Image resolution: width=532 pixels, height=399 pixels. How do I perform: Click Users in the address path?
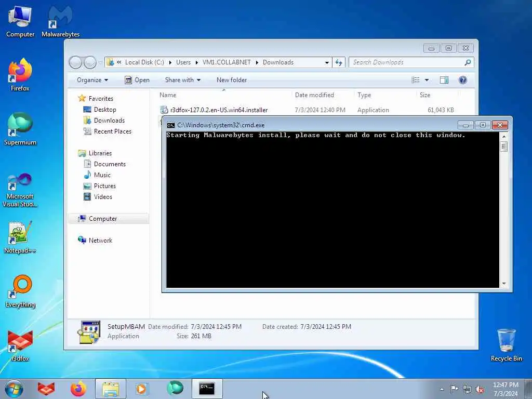tap(183, 62)
